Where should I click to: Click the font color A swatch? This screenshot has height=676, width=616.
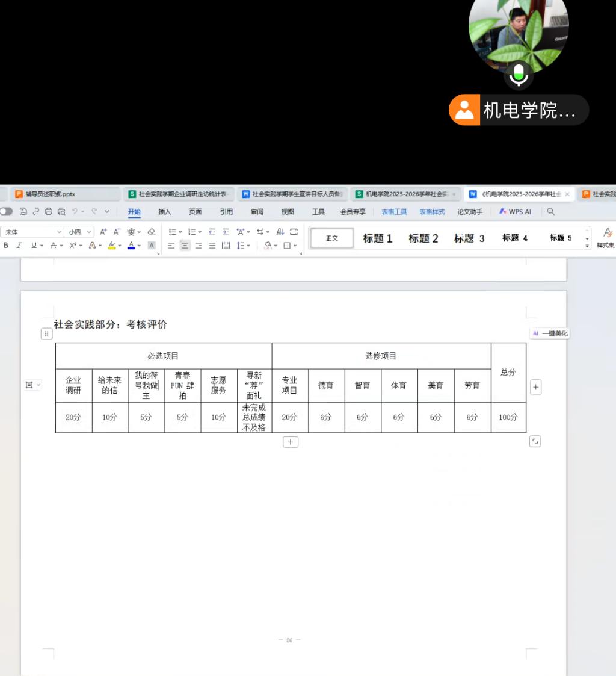click(131, 246)
